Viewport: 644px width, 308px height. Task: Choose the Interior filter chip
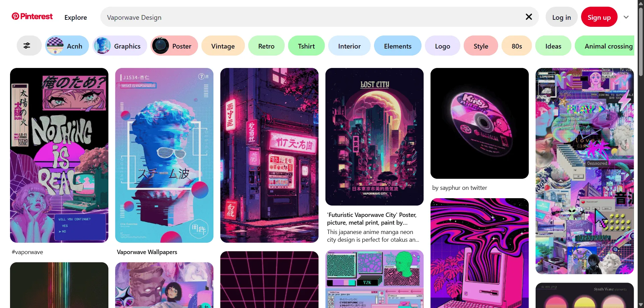click(349, 46)
